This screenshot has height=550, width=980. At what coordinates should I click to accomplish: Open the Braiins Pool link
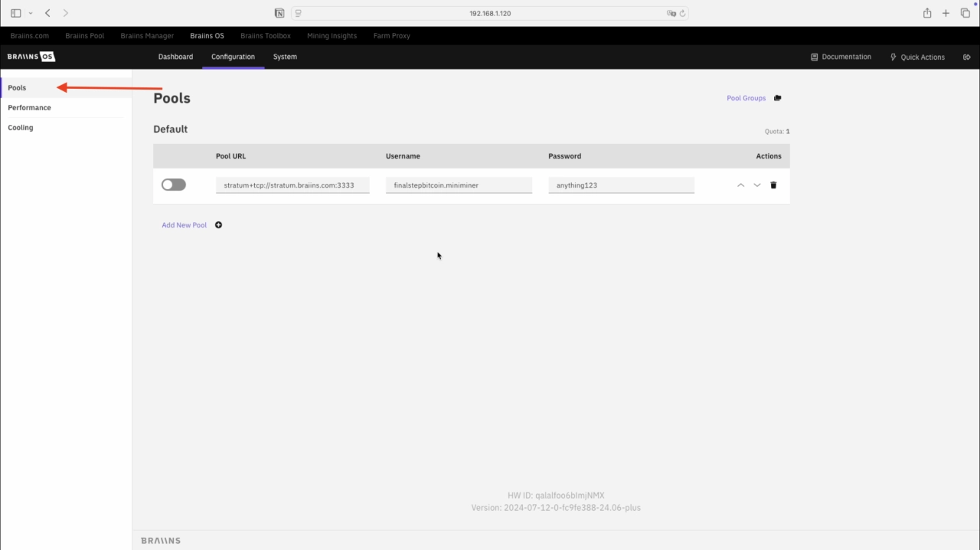tap(85, 36)
